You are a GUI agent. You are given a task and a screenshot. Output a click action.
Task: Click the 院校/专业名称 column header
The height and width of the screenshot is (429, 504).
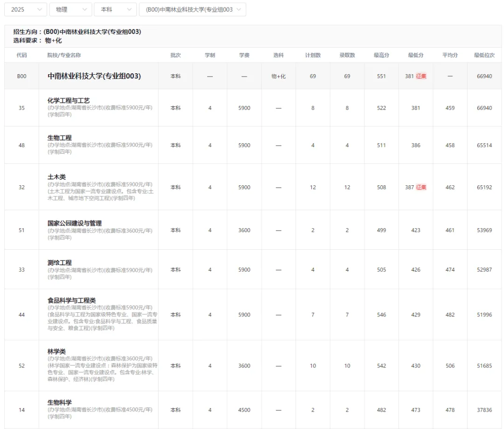pos(64,55)
